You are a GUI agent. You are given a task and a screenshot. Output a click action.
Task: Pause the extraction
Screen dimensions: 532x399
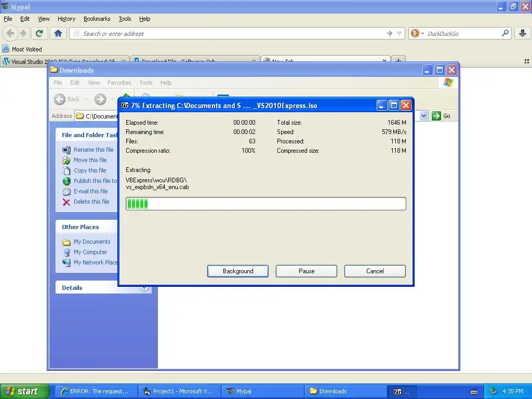[307, 271]
